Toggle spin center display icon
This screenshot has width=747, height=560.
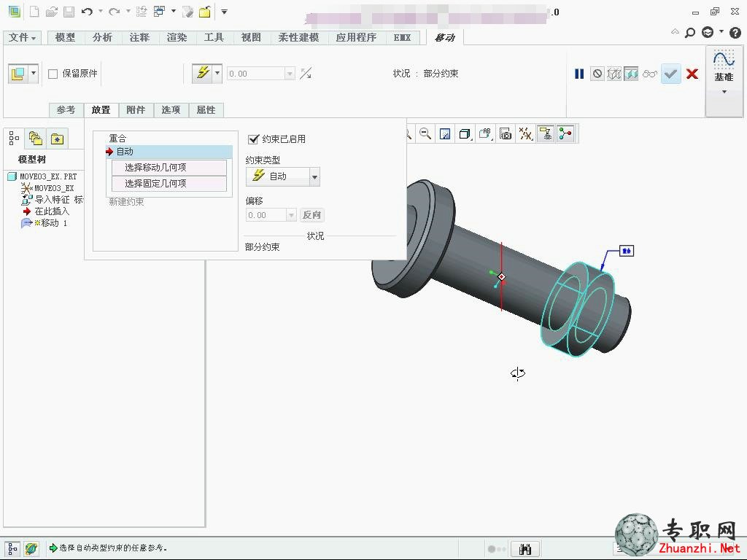point(565,134)
